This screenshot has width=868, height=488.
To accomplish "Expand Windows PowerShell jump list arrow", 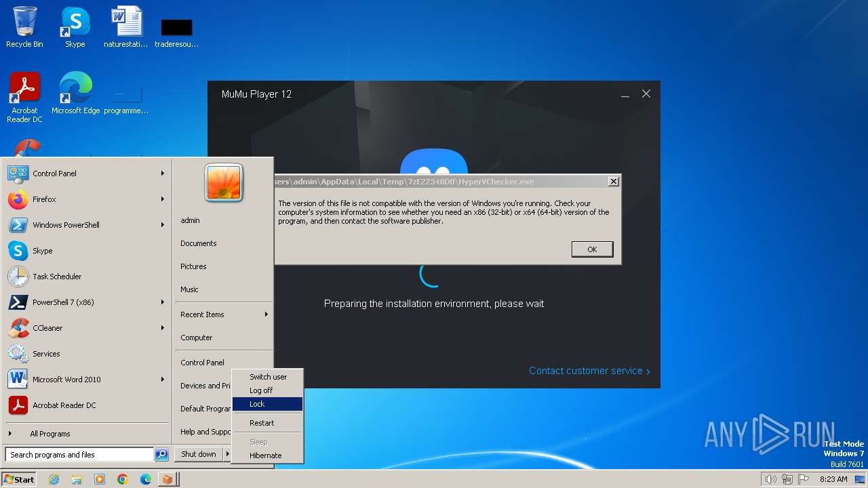I will pyautogui.click(x=163, y=225).
